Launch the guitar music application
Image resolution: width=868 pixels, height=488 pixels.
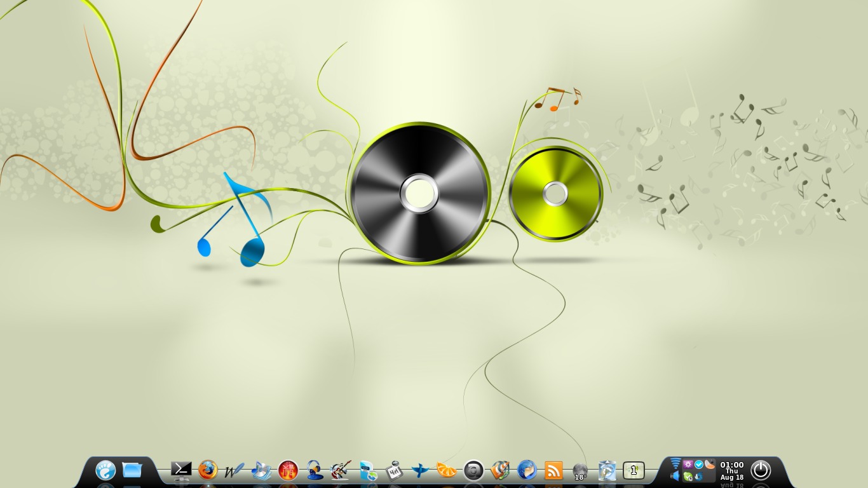341,470
